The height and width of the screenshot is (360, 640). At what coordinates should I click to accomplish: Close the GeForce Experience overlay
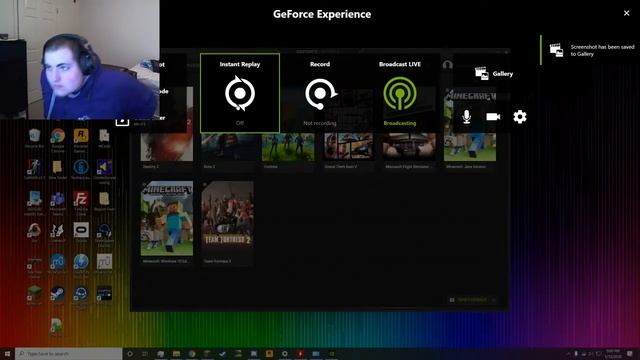(627, 13)
